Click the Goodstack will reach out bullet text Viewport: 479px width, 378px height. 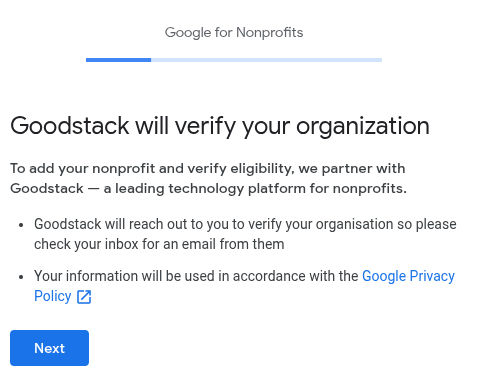pos(245,234)
